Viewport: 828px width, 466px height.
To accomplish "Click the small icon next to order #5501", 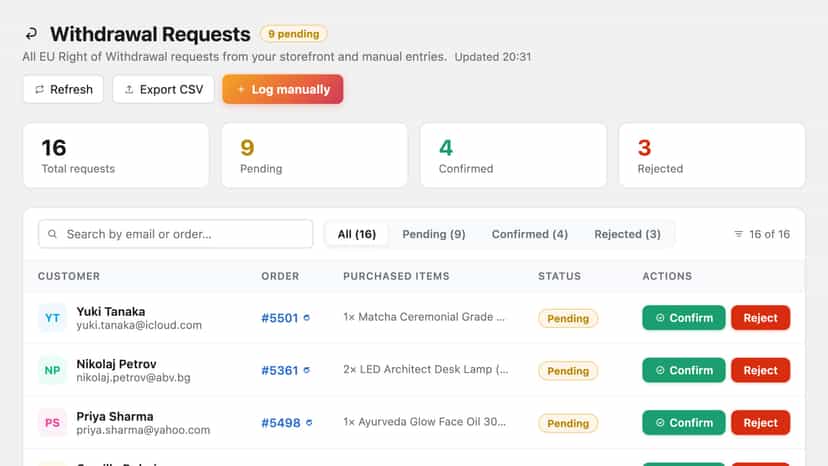I will 307,318.
